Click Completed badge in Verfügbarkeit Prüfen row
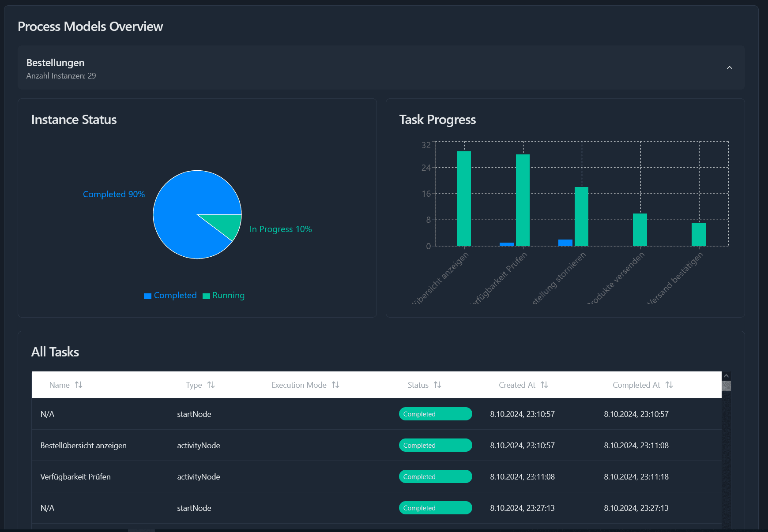The width and height of the screenshot is (768, 532). point(435,476)
